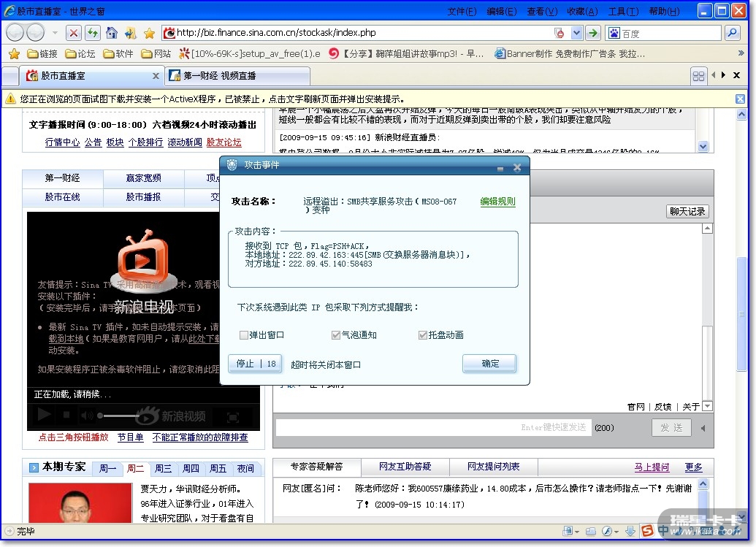Click the ActiveX warning triangle icon
Screen dimensions: 756x547
[x=10, y=99]
